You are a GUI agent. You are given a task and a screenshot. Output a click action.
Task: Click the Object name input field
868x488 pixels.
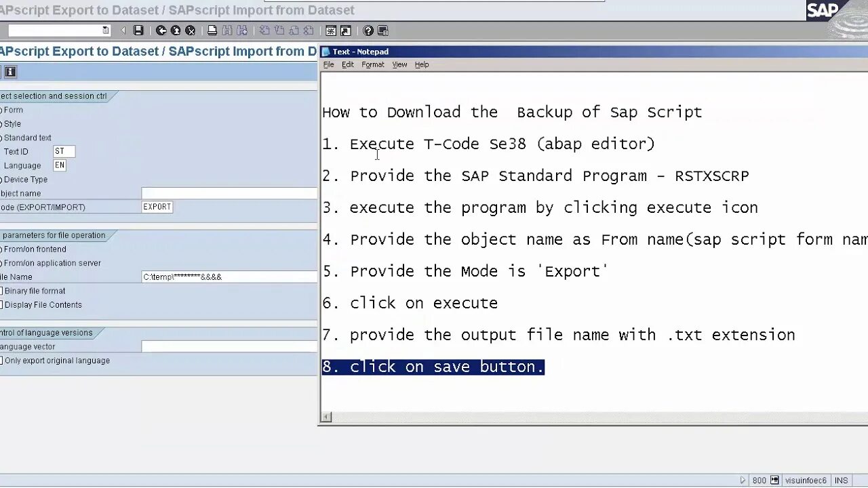(x=229, y=193)
